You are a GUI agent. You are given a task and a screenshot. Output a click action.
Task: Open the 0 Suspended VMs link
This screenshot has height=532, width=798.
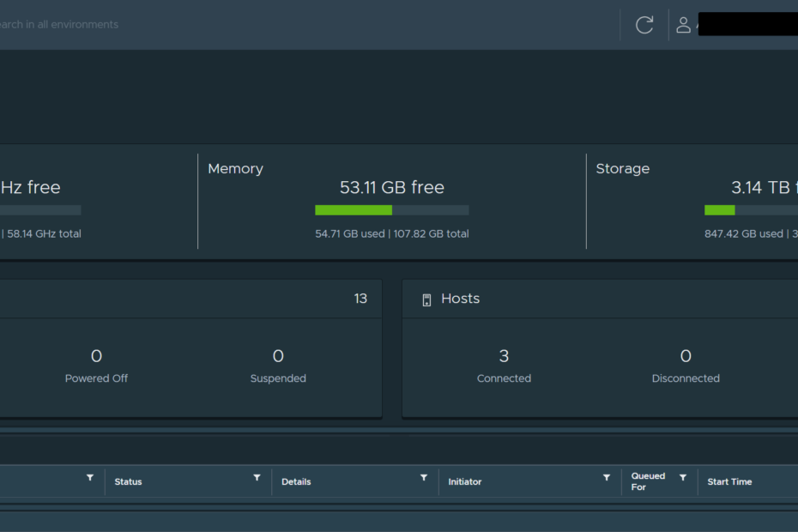[x=278, y=356]
